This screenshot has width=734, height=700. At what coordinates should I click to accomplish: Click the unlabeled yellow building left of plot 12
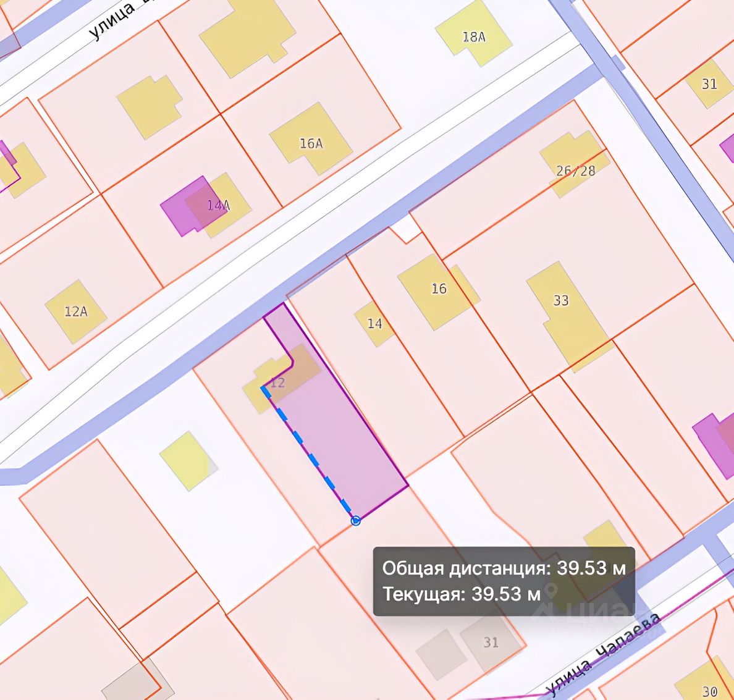188,461
